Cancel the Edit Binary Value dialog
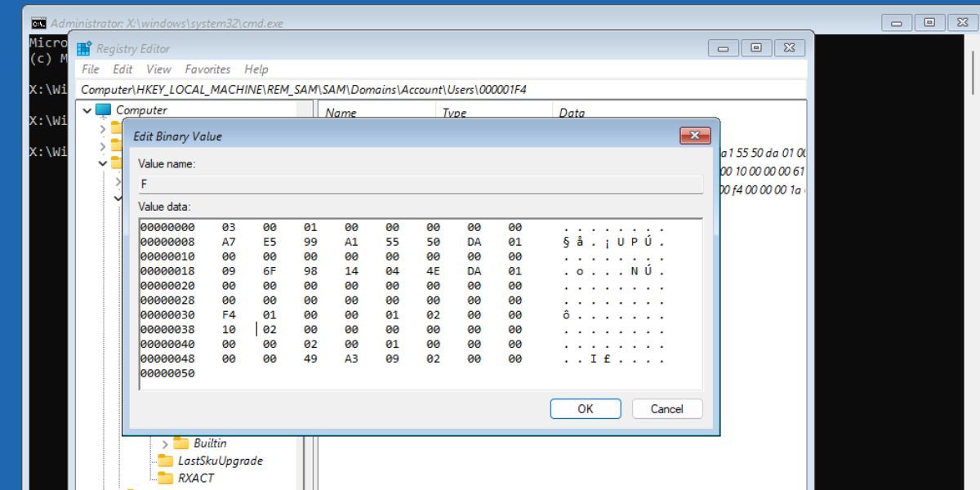The image size is (980, 490). tap(667, 408)
